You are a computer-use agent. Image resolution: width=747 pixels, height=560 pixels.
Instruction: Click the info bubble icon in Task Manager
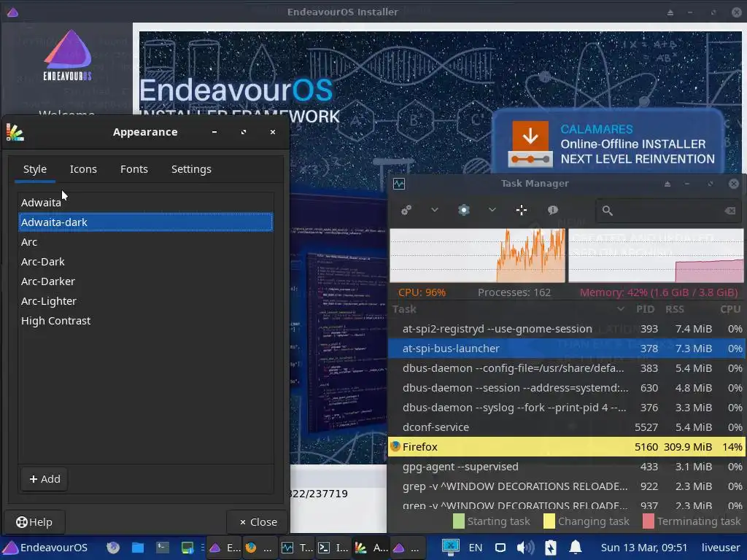click(x=553, y=210)
